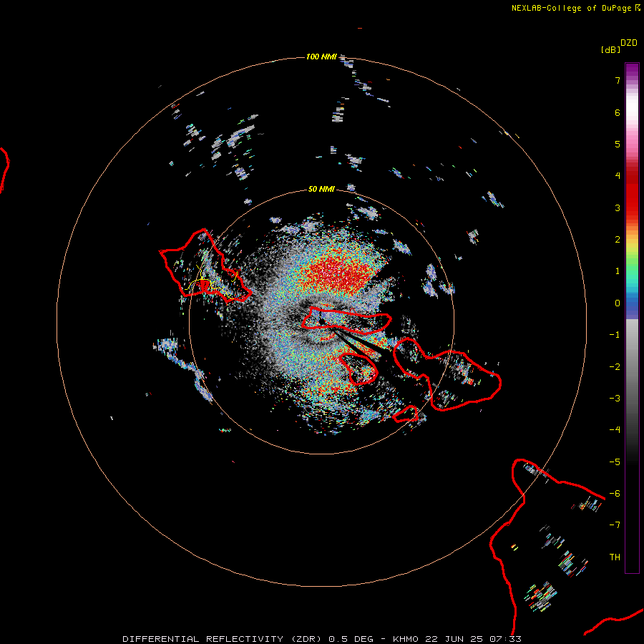
Task: Click the 0.5 DEG elevation text
Action: (351, 639)
